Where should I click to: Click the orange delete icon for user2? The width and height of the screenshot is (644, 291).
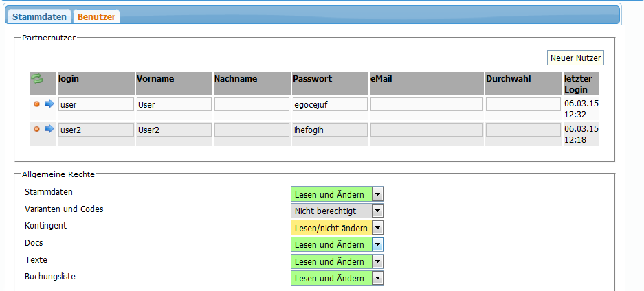pos(36,129)
